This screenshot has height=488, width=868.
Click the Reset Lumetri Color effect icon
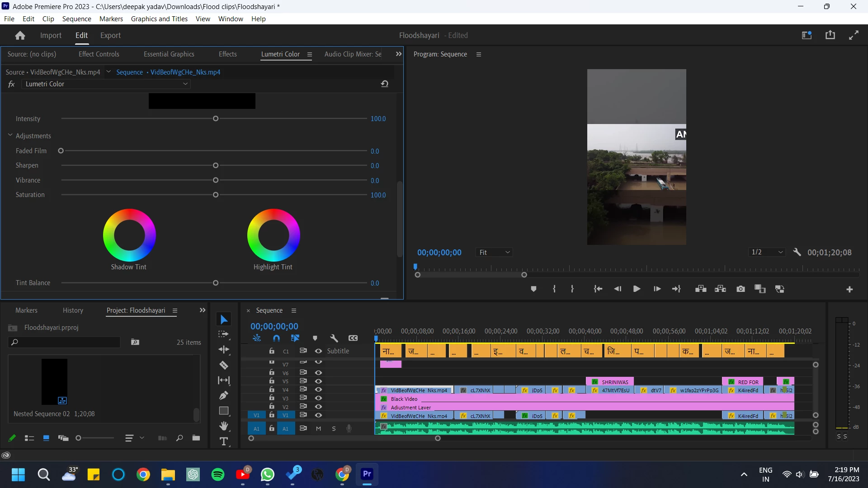(385, 84)
